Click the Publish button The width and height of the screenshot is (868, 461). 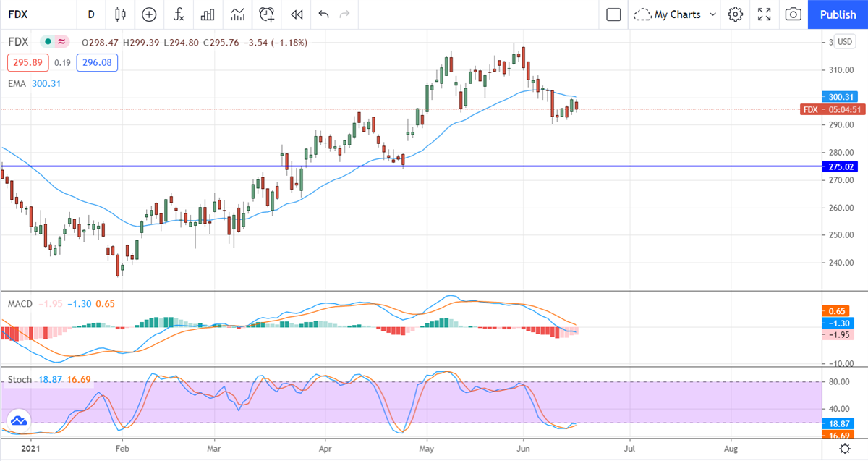[x=838, y=14]
